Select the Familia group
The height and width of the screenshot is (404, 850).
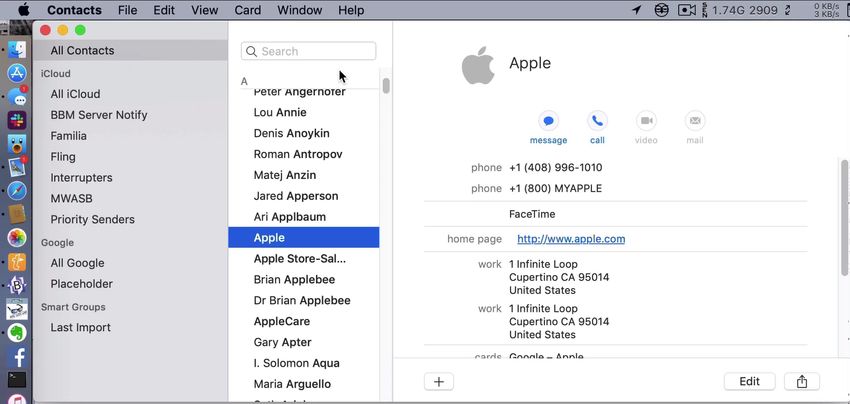point(68,136)
